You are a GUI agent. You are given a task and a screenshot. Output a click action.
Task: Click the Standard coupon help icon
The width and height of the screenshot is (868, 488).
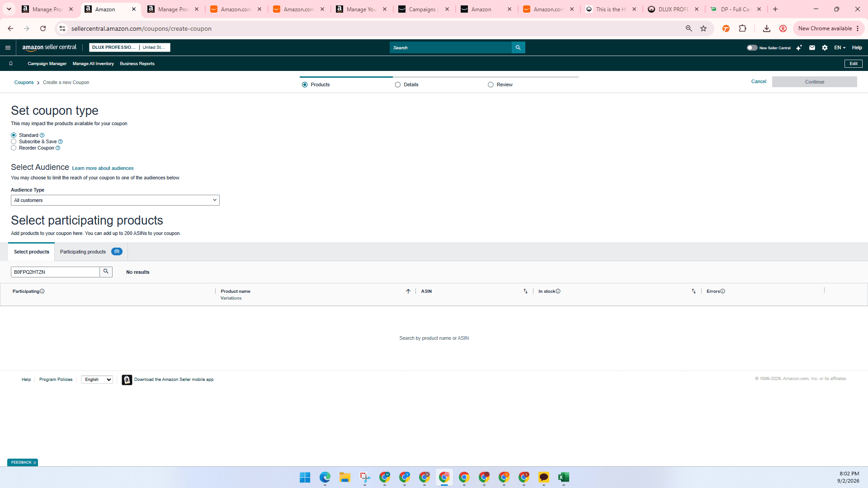pyautogui.click(x=42, y=135)
